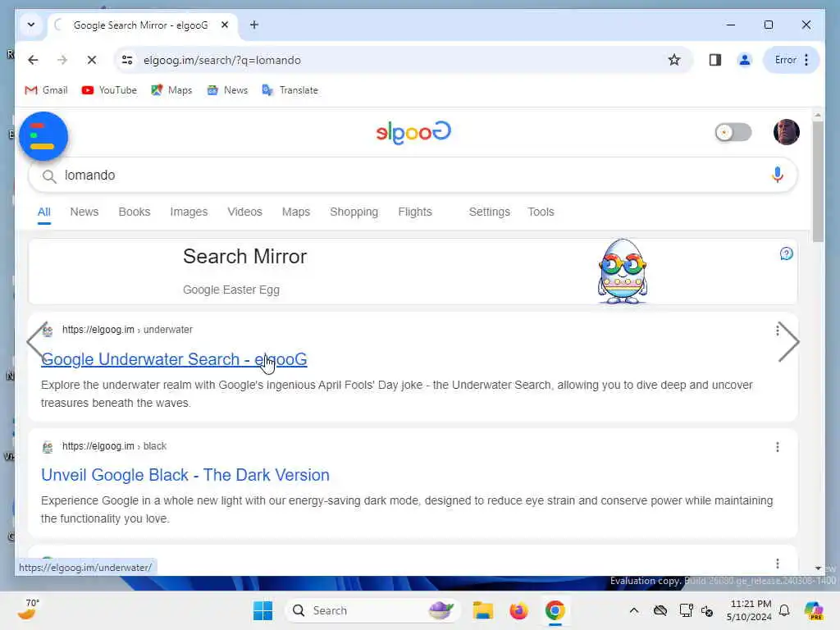Switch to the Flights tab
This screenshot has height=630, width=840.
point(414,212)
